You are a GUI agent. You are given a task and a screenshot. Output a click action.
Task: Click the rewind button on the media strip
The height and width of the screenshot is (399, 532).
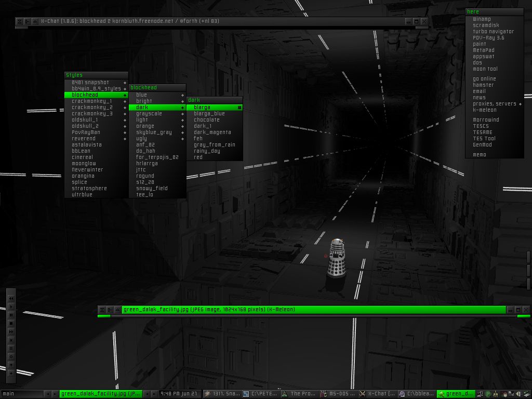pyautogui.click(x=11, y=298)
